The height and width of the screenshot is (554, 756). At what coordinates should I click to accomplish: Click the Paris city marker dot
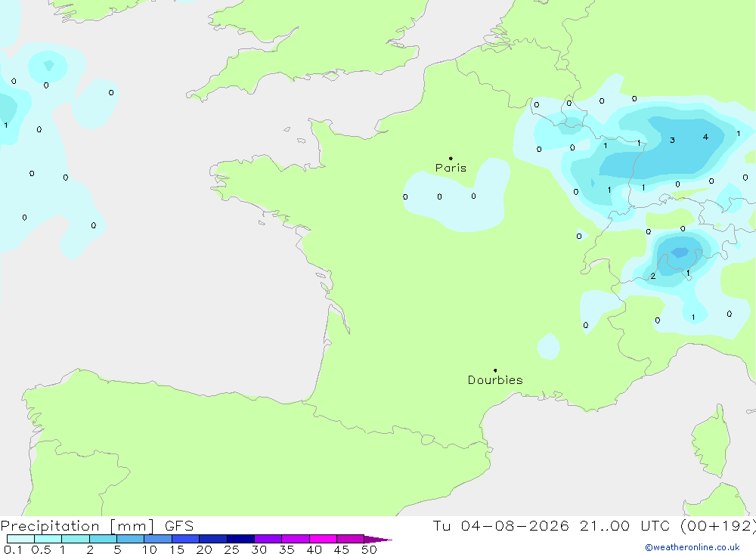pyautogui.click(x=451, y=158)
